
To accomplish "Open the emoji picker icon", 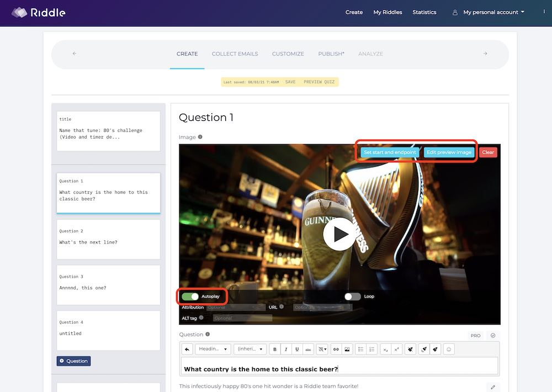I will (x=449, y=349).
